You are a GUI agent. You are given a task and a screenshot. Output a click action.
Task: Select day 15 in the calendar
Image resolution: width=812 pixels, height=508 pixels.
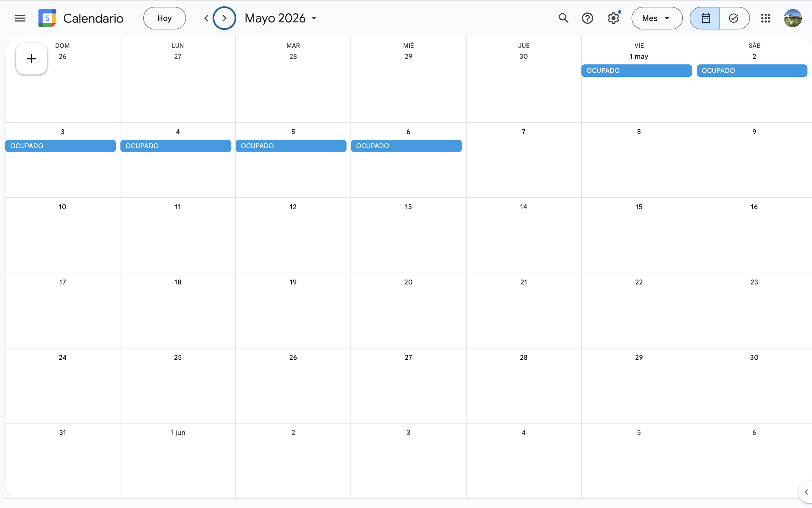[x=639, y=207]
